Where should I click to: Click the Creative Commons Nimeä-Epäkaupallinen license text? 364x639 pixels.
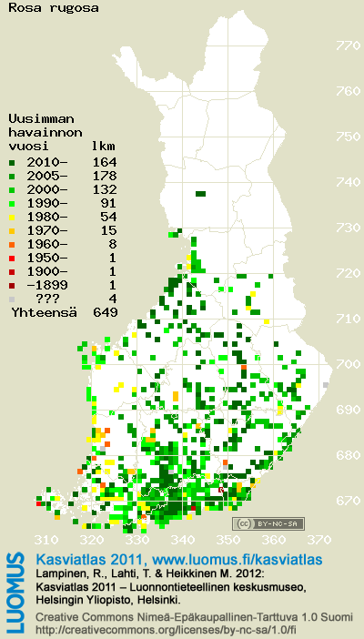[195, 616]
